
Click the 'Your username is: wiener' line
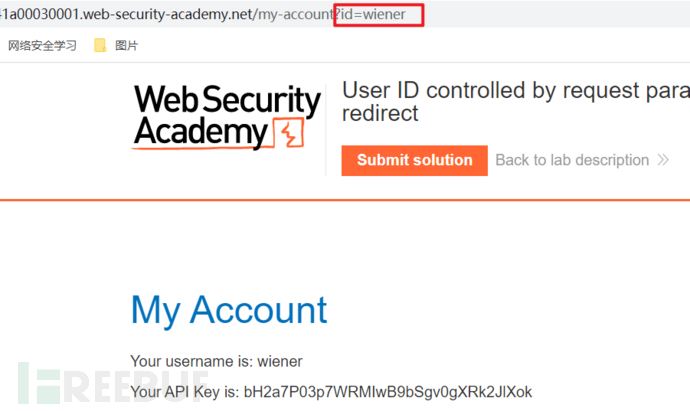point(216,361)
